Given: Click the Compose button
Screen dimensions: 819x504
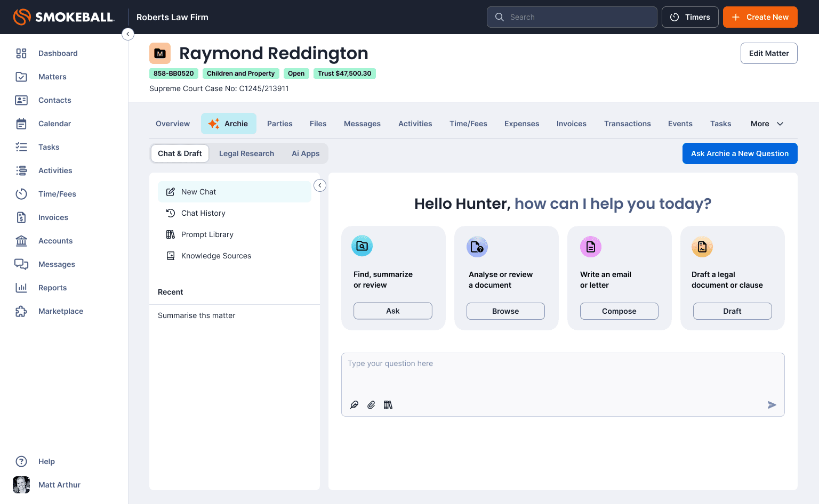Looking at the screenshot, I should (619, 311).
